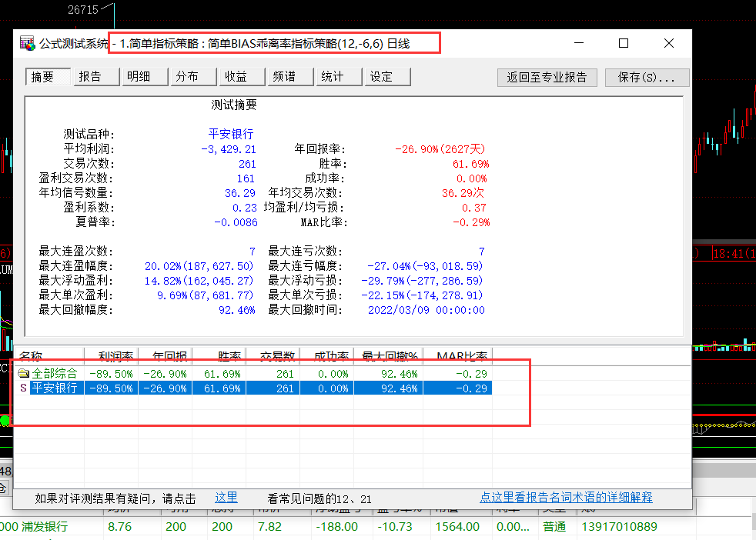Sort by the 利润率 column header

112,356
